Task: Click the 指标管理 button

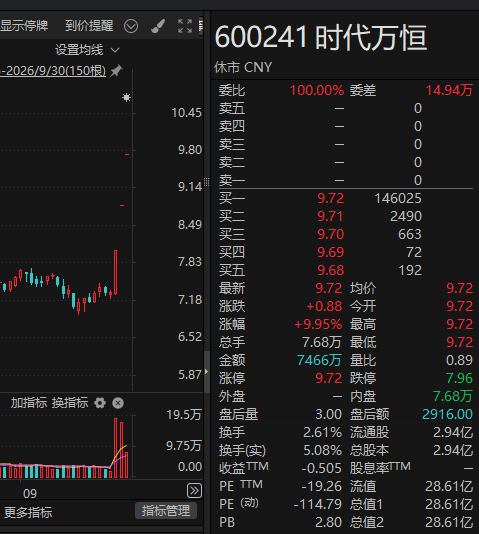Action: tap(166, 511)
